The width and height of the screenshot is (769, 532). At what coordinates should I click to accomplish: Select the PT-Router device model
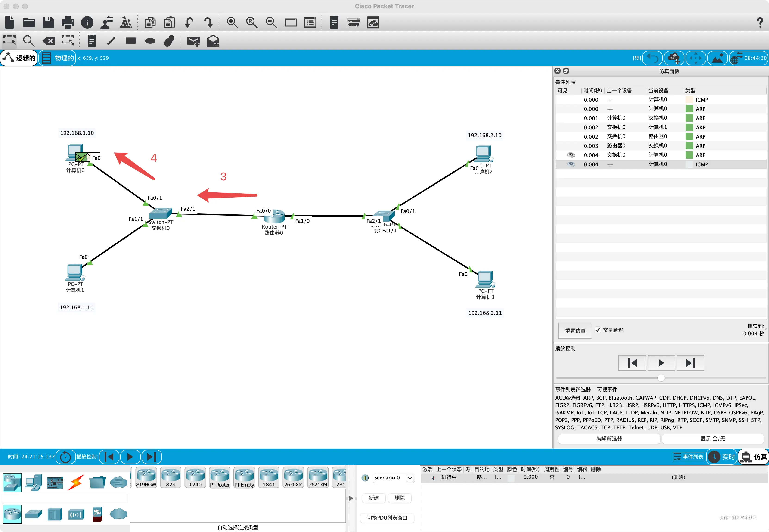[x=220, y=477]
